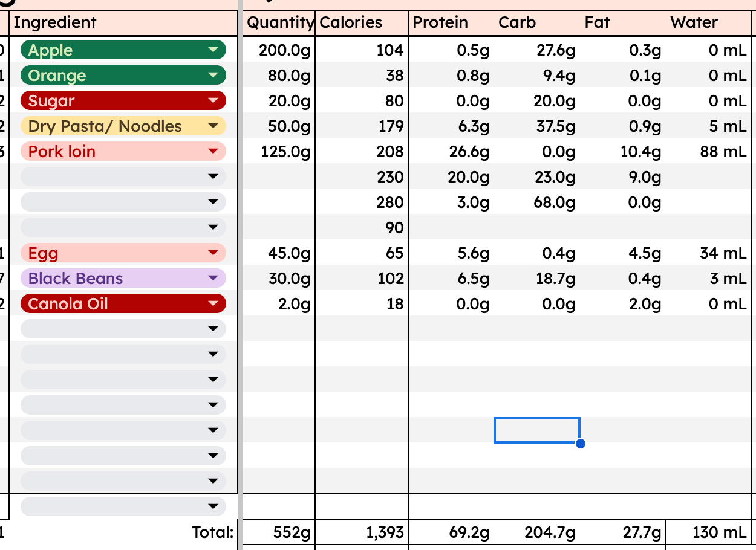This screenshot has height=550, width=756.
Task: Open empty ingredient dropdown in 280-calorie row
Action: coord(123,202)
